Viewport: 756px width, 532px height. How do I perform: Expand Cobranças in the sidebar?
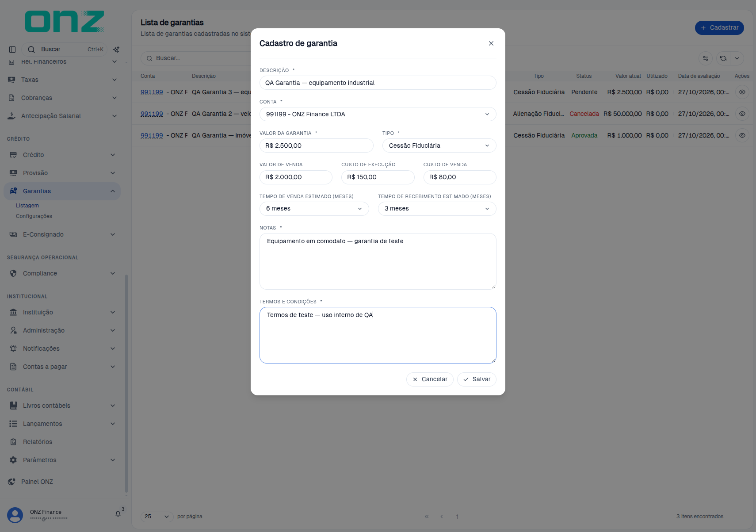pos(62,98)
